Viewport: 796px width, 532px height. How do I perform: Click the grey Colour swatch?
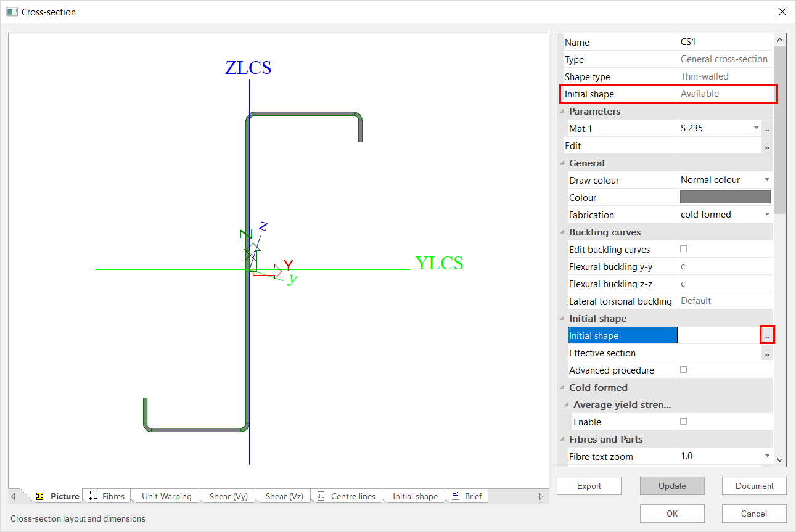click(x=724, y=197)
